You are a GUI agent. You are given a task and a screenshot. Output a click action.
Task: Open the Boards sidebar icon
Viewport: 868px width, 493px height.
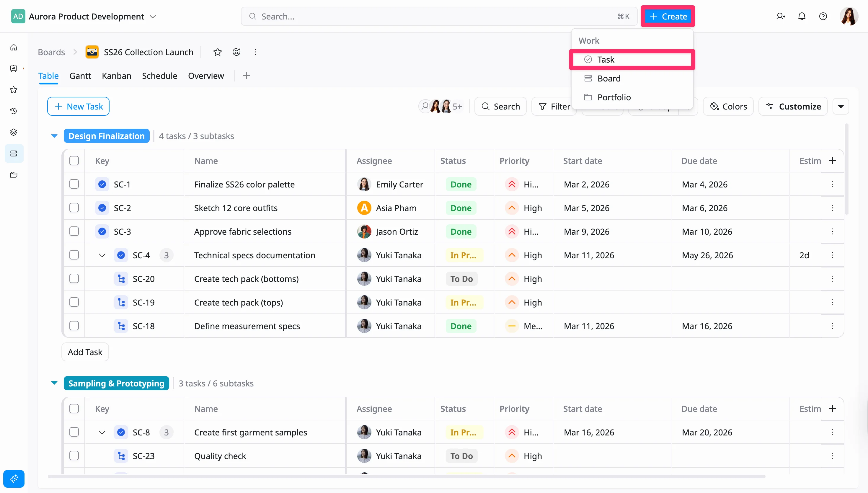pos(14,154)
